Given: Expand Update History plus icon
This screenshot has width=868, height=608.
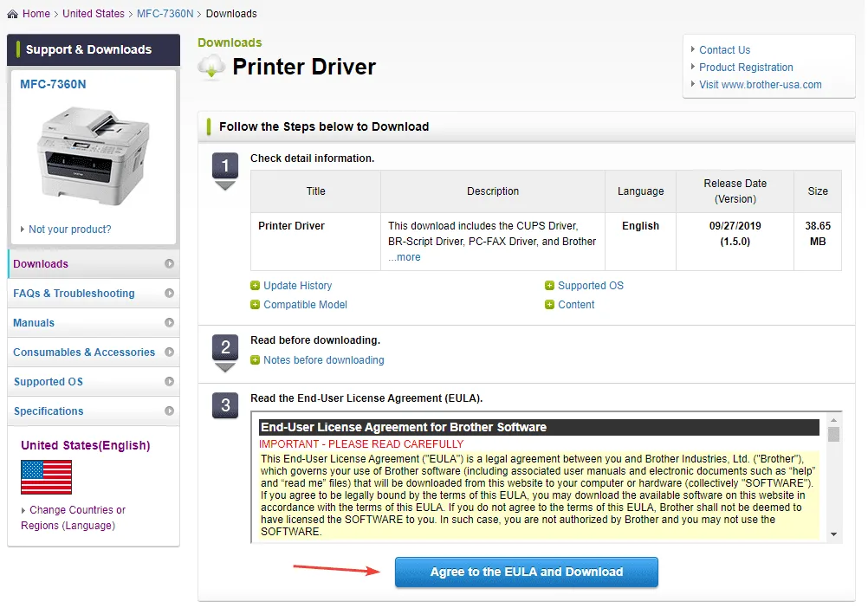Looking at the screenshot, I should (255, 286).
